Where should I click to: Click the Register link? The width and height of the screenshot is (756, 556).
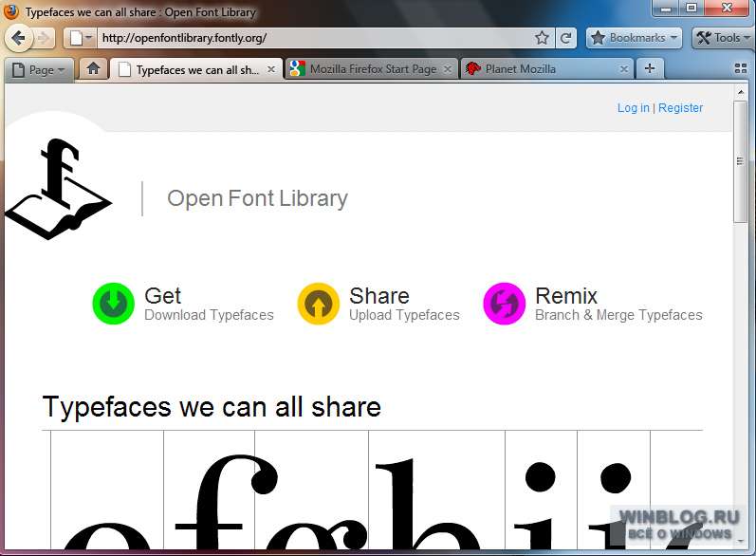point(680,107)
